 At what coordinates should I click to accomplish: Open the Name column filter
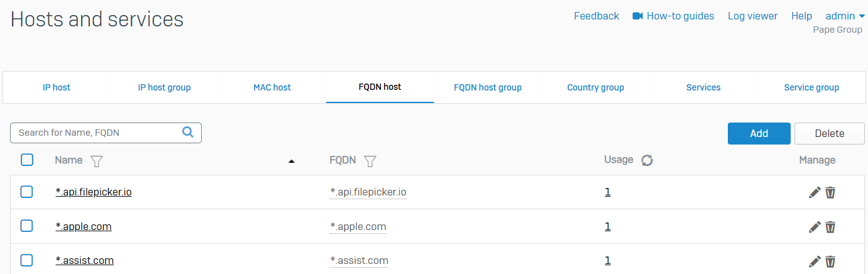[x=96, y=161]
